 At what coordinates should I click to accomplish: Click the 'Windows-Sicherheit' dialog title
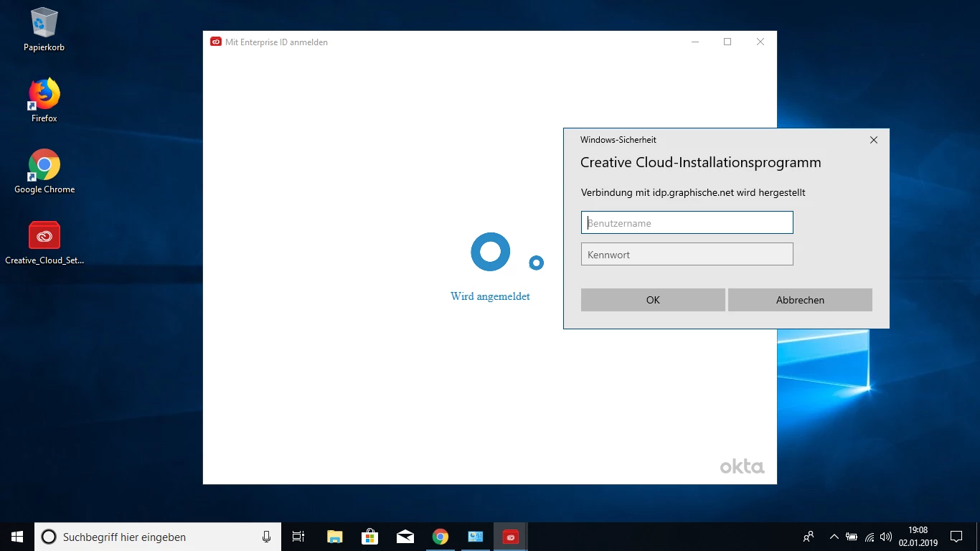(618, 140)
